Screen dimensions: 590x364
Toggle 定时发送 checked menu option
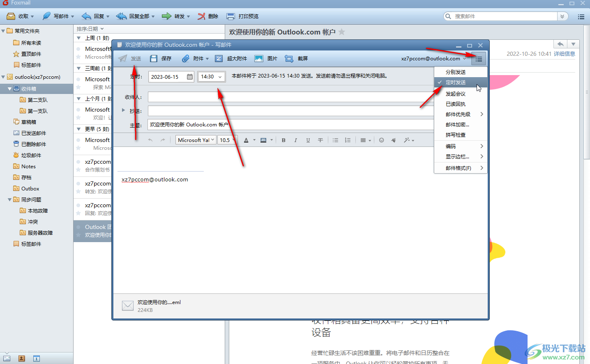click(x=461, y=82)
